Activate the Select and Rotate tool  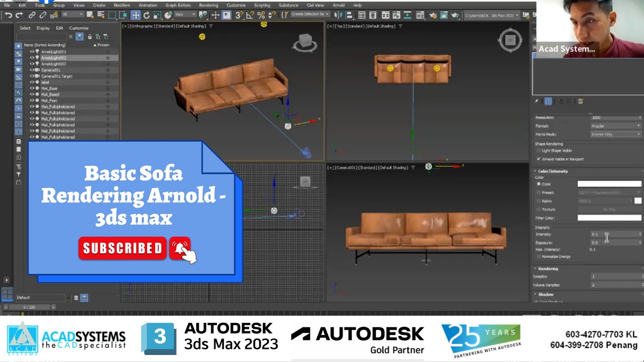coord(146,15)
